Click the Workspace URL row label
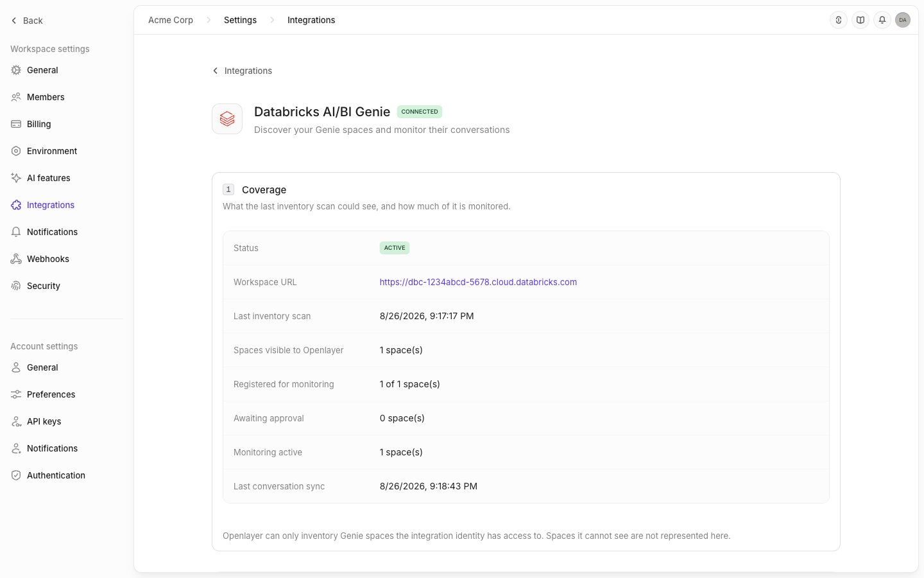The image size is (924, 578). coord(265,282)
